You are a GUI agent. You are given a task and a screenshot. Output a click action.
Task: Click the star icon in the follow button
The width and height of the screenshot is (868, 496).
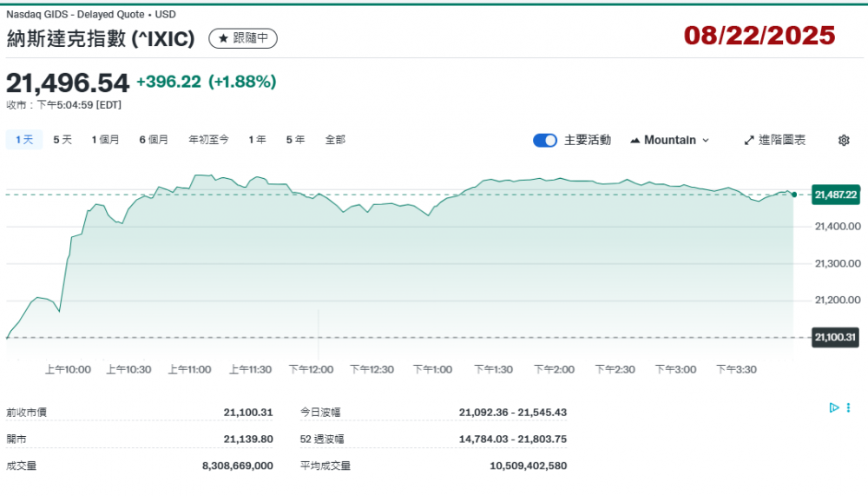click(x=223, y=38)
